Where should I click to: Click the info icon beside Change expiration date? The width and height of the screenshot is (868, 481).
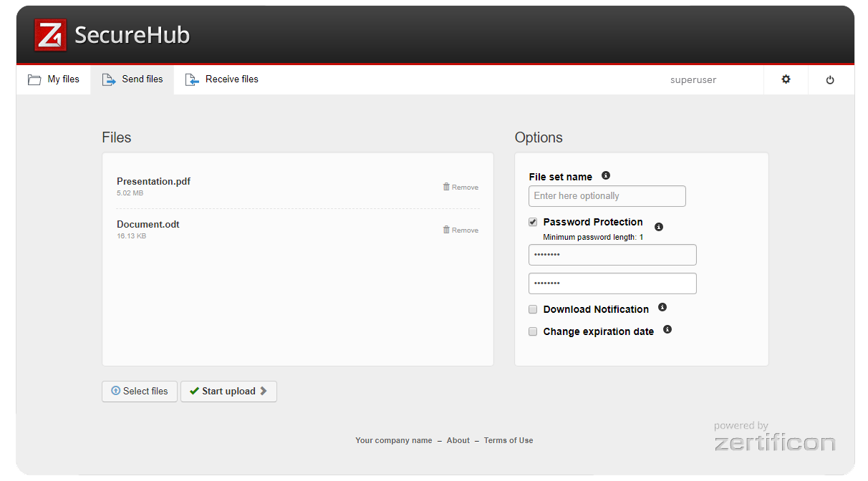click(667, 329)
